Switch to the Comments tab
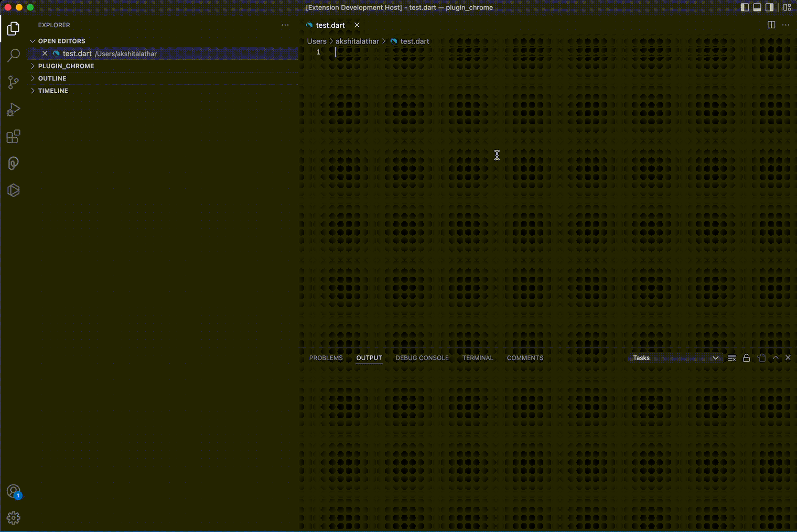 [525, 358]
